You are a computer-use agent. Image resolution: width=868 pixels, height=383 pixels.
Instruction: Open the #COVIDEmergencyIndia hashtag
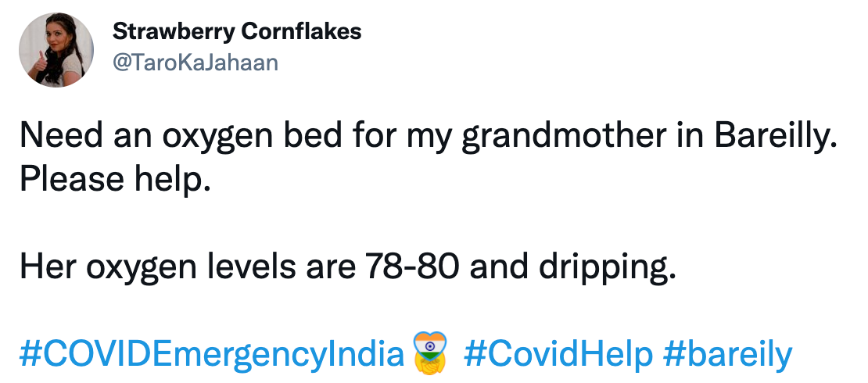pos(213,354)
